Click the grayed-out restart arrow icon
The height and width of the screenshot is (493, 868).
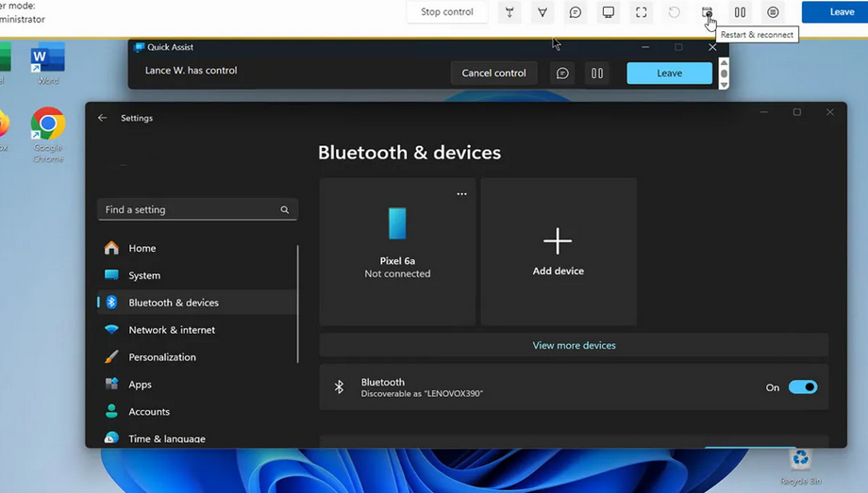pos(675,12)
